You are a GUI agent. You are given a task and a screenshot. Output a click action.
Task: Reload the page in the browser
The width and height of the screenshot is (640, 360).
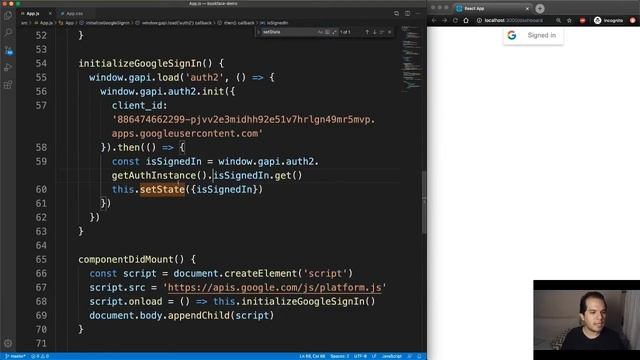pyautogui.click(x=455, y=20)
